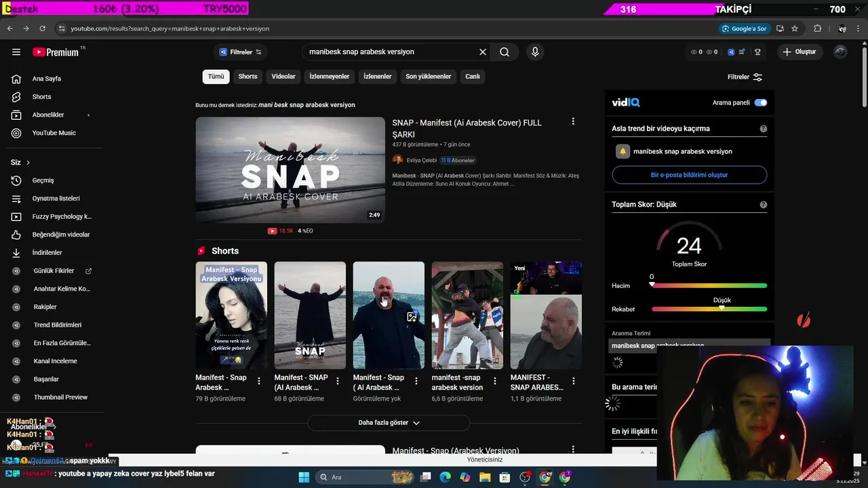Open Filtreler options at right of chips
Viewport: 868px width, 488px height.
pyautogui.click(x=745, y=77)
